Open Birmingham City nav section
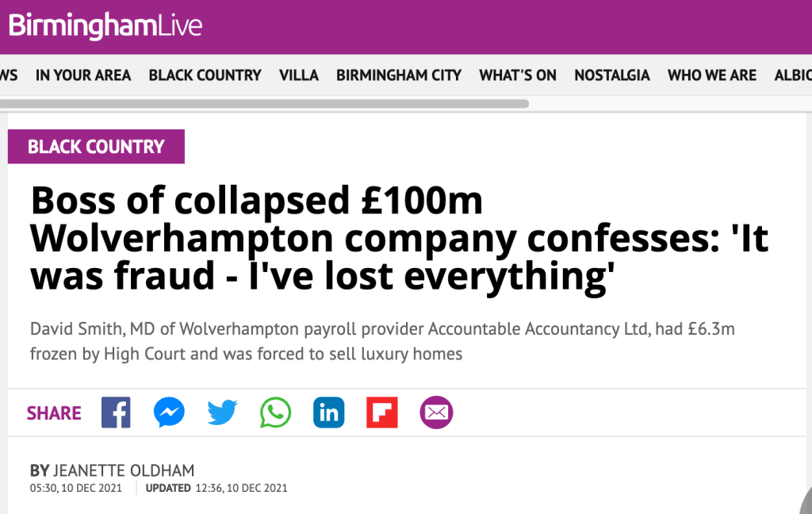 pyautogui.click(x=399, y=75)
